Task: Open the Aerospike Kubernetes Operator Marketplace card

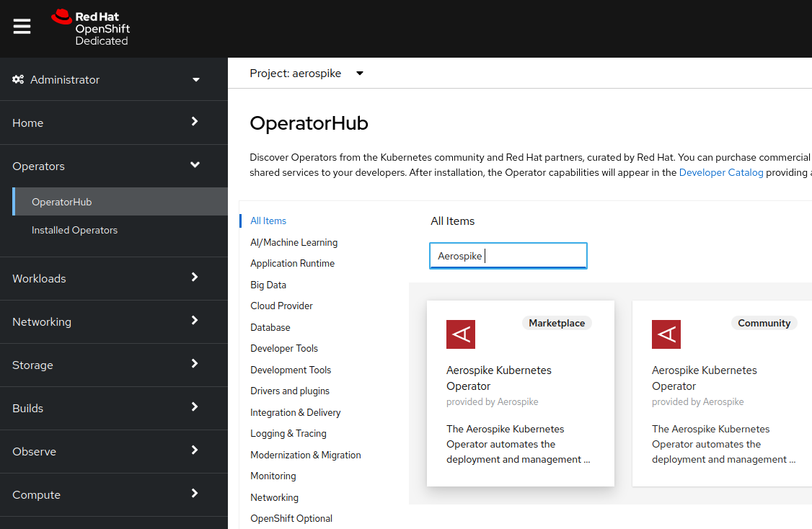Action: click(x=520, y=393)
